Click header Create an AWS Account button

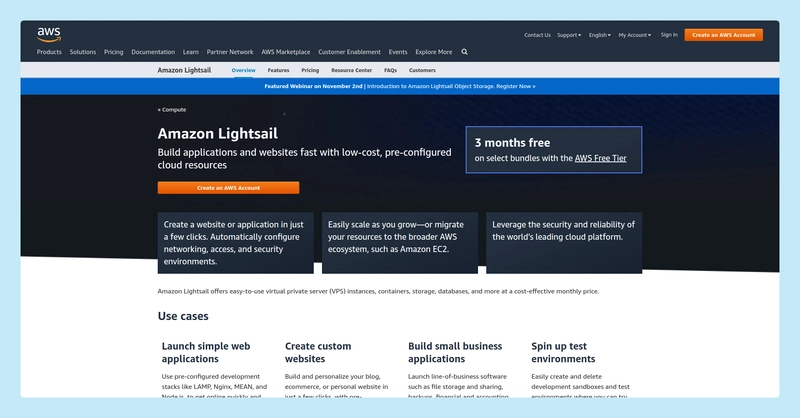click(x=723, y=35)
